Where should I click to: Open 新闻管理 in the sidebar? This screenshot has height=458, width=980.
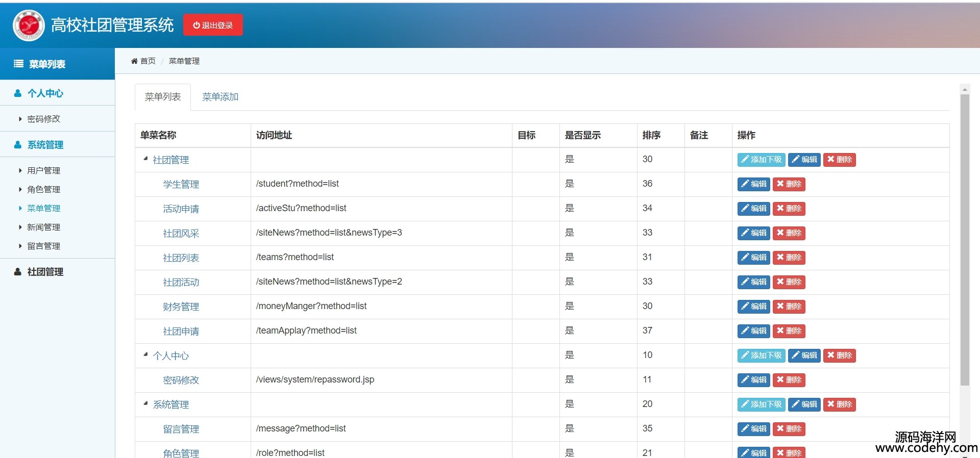44,227
